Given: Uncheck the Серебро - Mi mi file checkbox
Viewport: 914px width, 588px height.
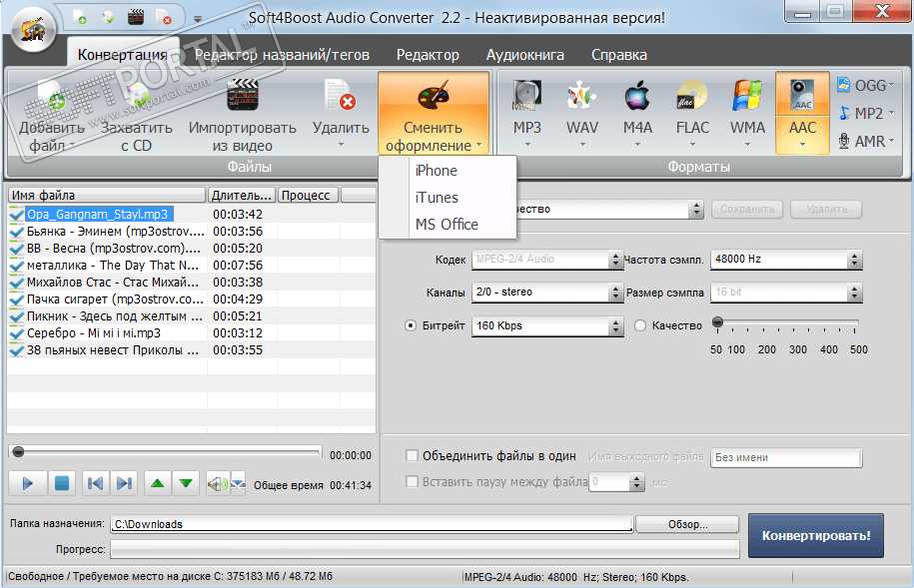Looking at the screenshot, I should tap(17, 333).
